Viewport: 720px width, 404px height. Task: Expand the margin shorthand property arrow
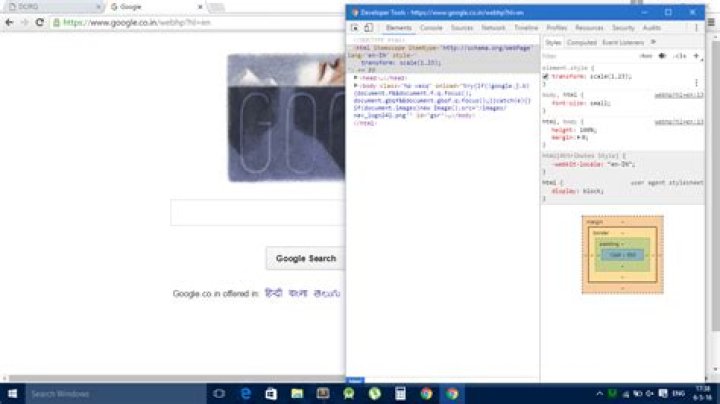(x=579, y=137)
